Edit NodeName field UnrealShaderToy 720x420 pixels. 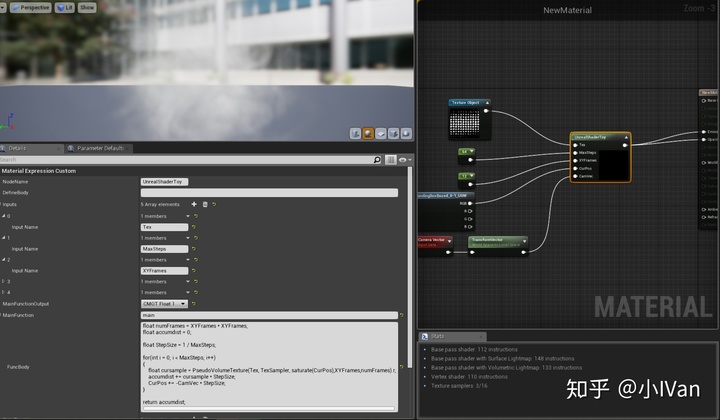click(164, 182)
